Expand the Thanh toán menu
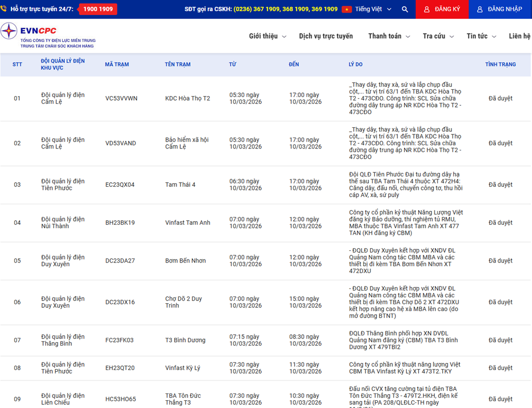 pos(389,36)
